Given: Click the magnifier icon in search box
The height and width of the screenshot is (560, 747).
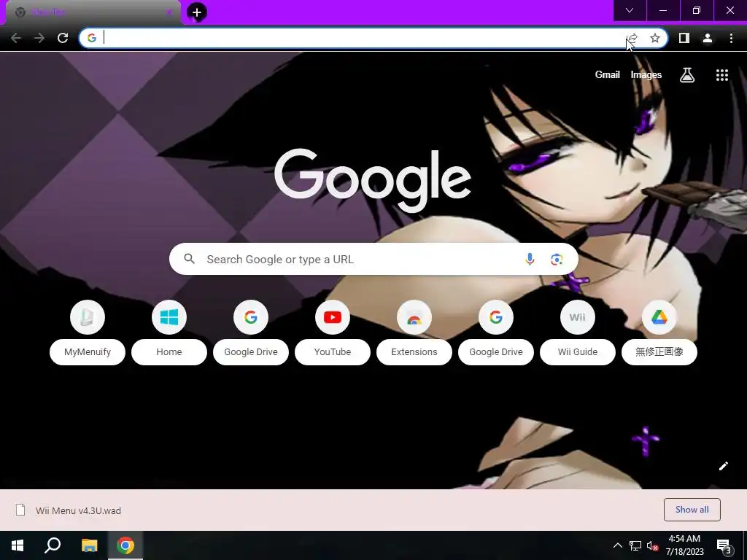Looking at the screenshot, I should pyautogui.click(x=189, y=259).
